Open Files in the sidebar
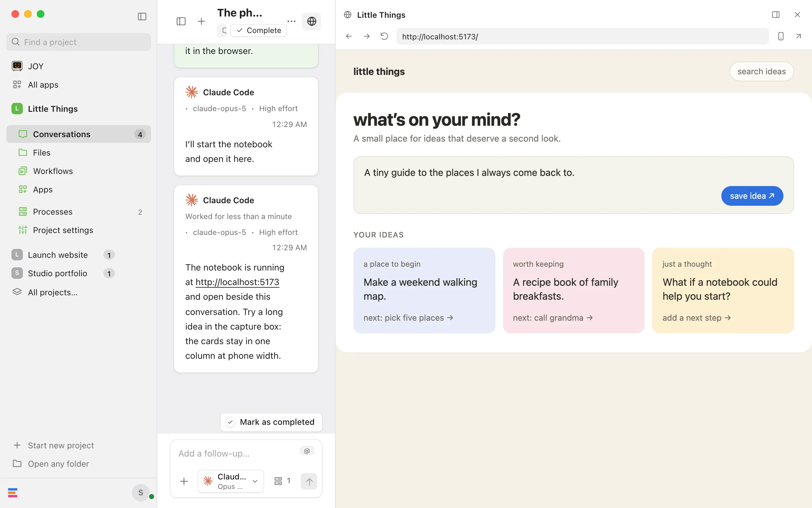This screenshot has height=508, width=812. coord(79,152)
